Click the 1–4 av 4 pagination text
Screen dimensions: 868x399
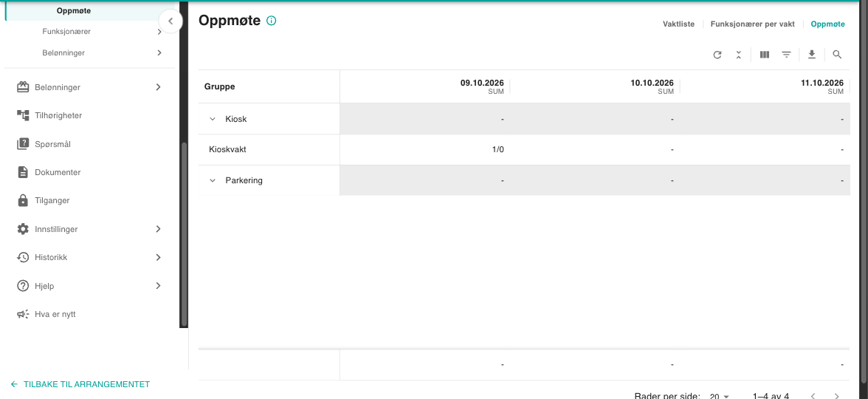tap(771, 396)
